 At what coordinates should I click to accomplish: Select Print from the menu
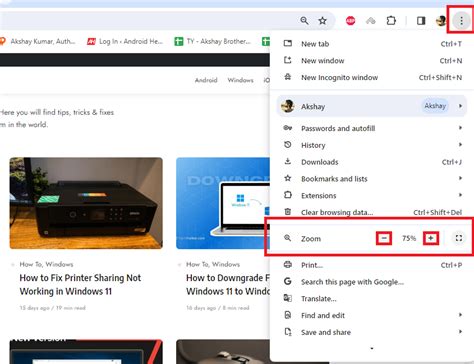click(x=372, y=265)
